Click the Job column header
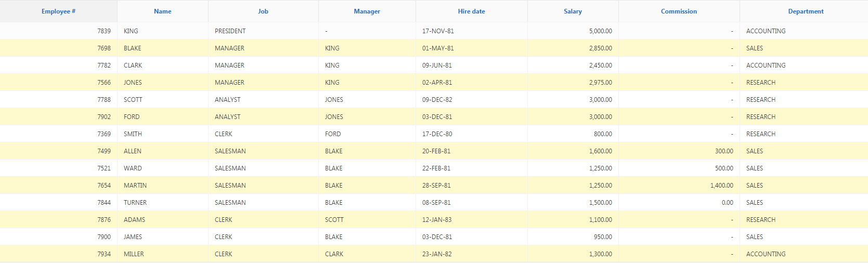 tap(263, 11)
